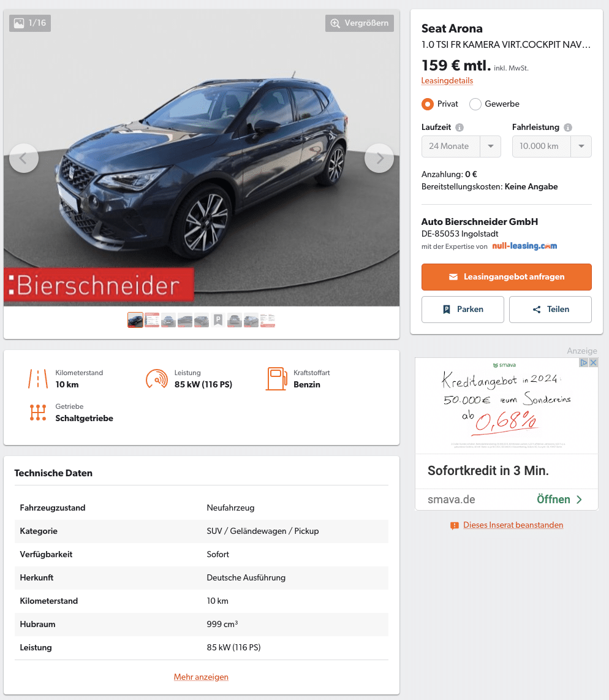The width and height of the screenshot is (609, 700).
Task: Click the Vergrößern magnifier button
Action: (359, 23)
